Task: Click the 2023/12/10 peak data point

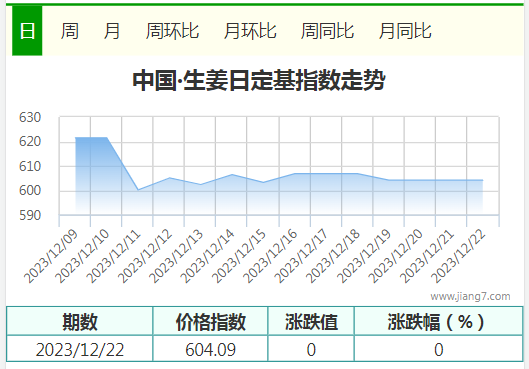Action: pyautogui.click(x=107, y=138)
